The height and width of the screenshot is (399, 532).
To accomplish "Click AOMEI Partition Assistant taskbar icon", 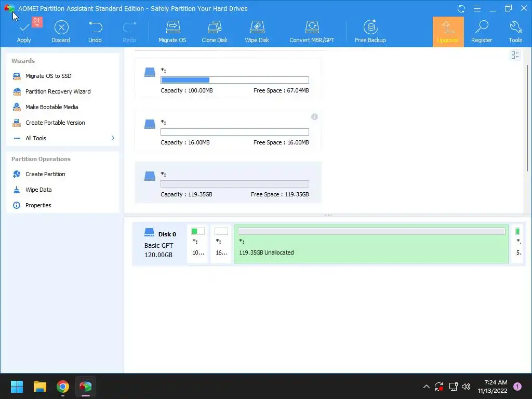I will click(86, 387).
